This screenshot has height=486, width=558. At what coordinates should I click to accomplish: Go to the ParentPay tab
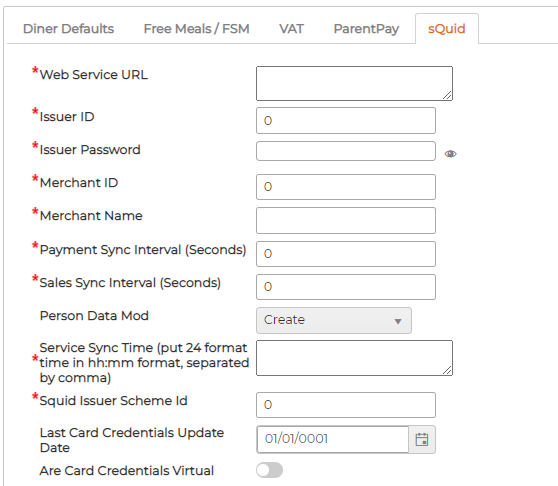[366, 29]
